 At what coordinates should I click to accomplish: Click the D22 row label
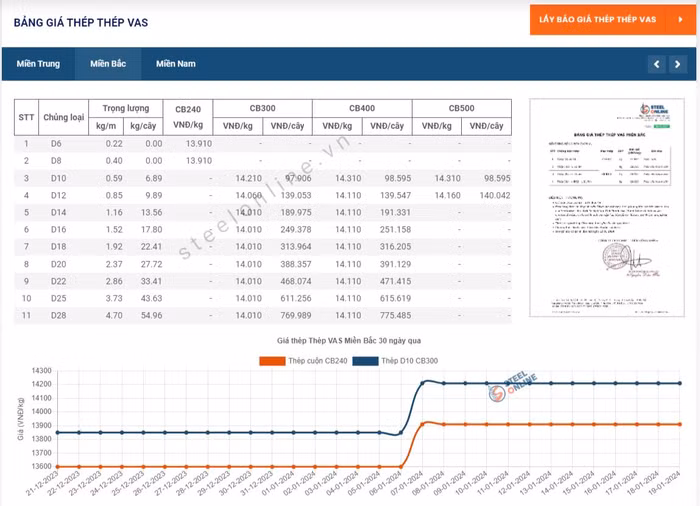(x=58, y=281)
